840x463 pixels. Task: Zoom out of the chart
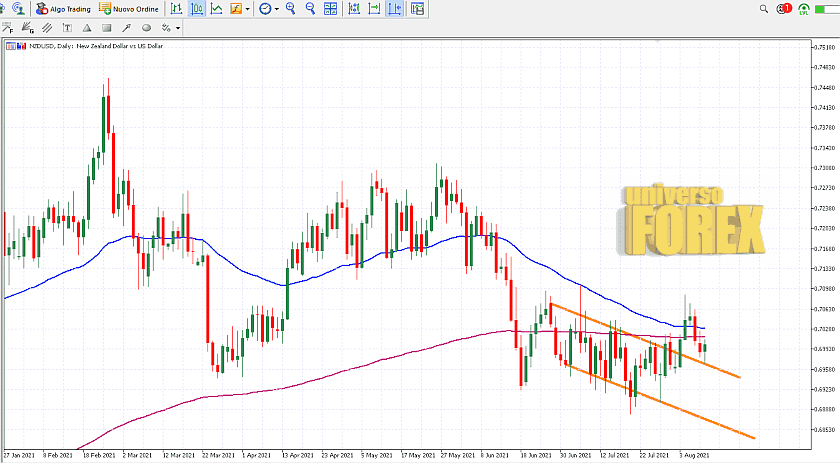click(x=311, y=9)
